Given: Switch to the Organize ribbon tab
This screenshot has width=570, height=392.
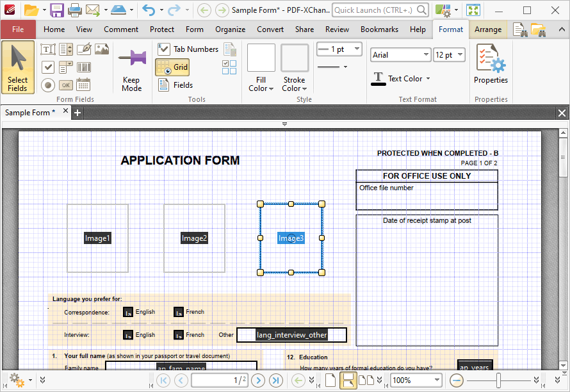Looking at the screenshot, I should point(230,29).
